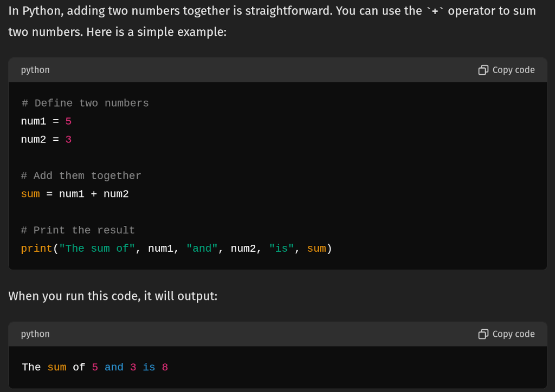Click the sentence "When you run this code, it will output:"
This screenshot has height=392, width=555.
coord(113,296)
